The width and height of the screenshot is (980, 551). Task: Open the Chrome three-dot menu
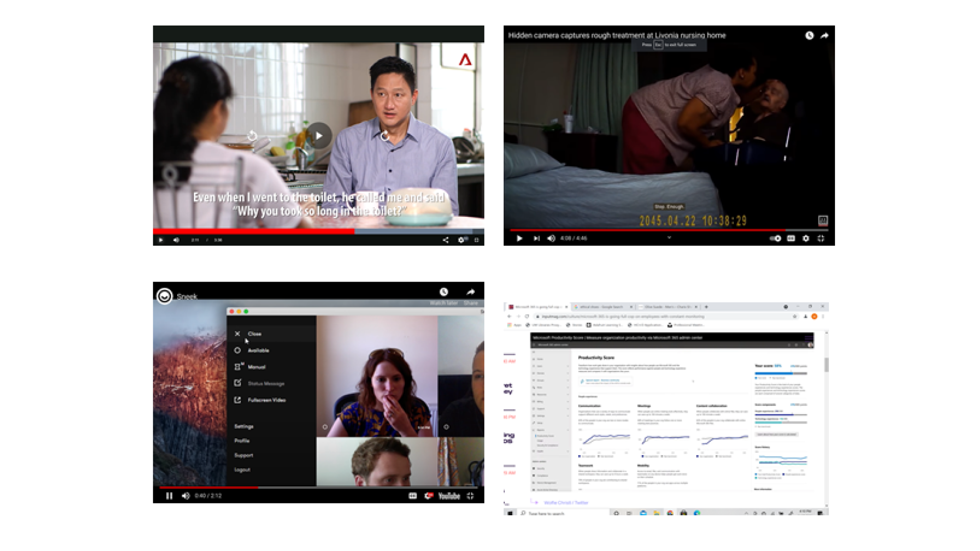tap(823, 316)
